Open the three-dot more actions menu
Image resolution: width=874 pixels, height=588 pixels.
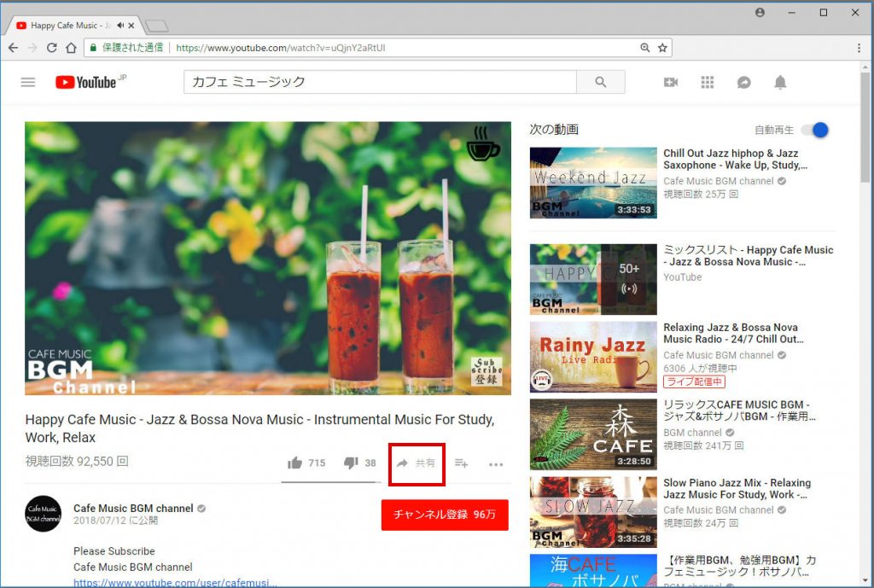point(496,463)
